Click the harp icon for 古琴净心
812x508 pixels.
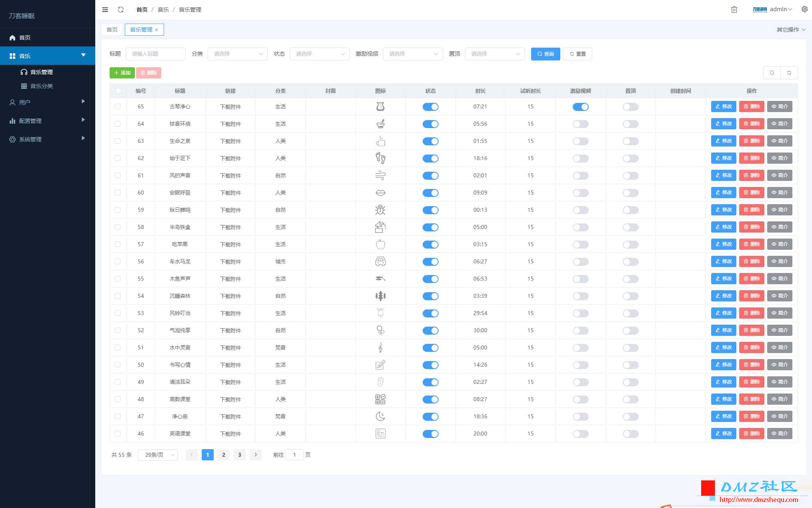380,106
